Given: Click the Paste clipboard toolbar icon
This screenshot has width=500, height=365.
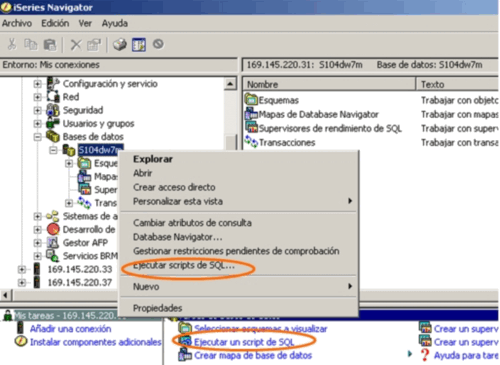Looking at the screenshot, I should pyautogui.click(x=50, y=44).
